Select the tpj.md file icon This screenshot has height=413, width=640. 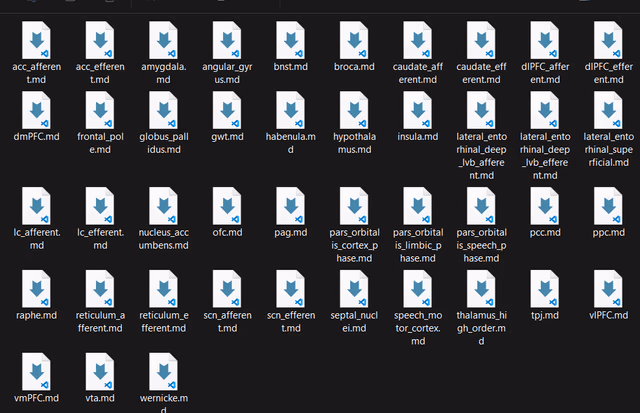coord(545,289)
